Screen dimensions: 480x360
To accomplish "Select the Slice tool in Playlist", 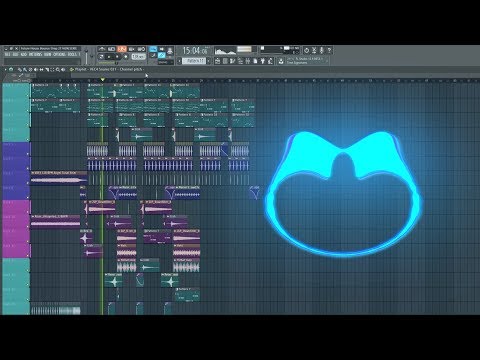I will tap(47, 69).
